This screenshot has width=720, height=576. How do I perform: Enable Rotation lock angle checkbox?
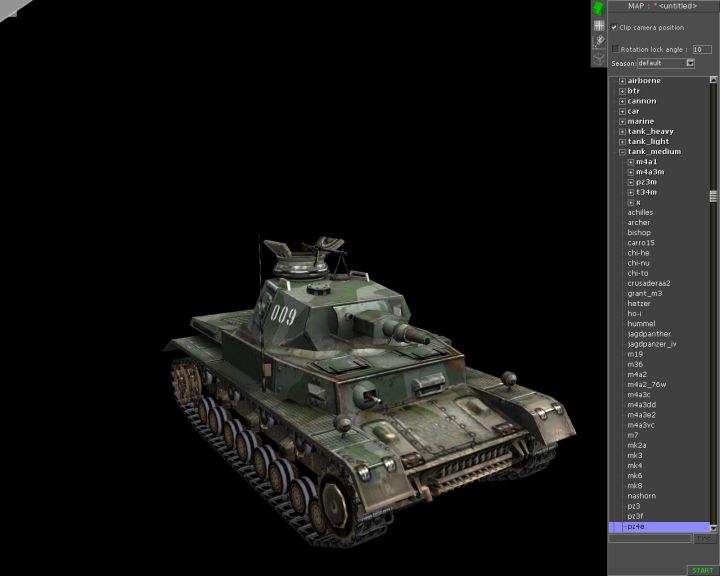point(615,48)
